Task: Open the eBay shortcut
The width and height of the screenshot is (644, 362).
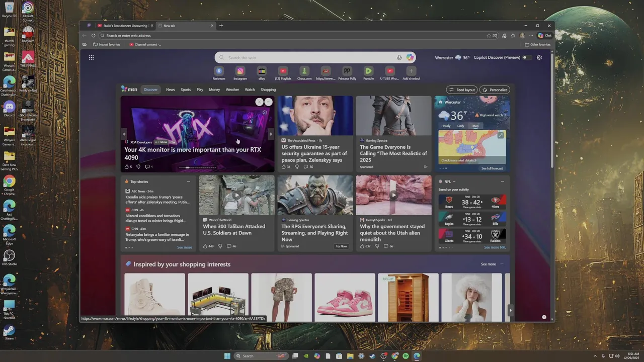Action: [262, 73]
